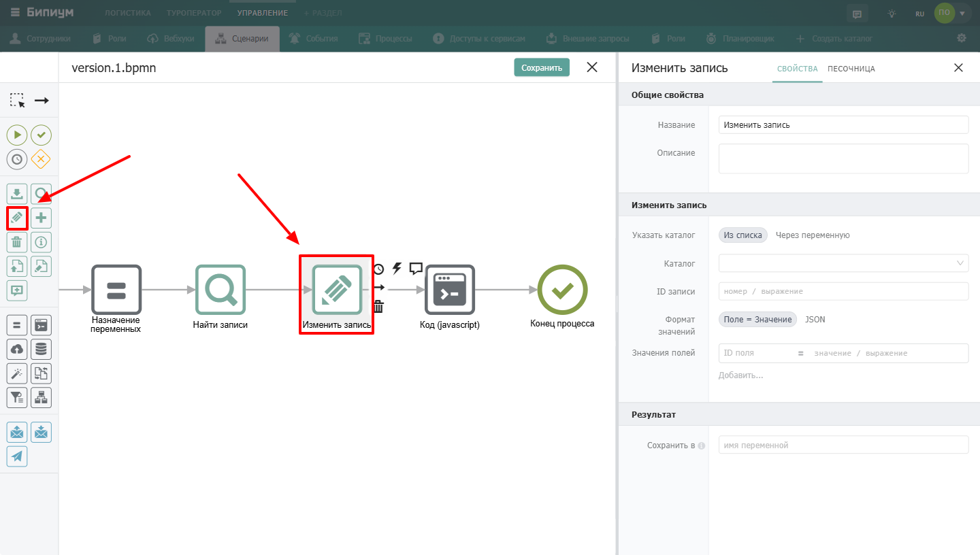This screenshot has width=980, height=555.
Task: Click the Сохранить button
Action: (x=542, y=67)
